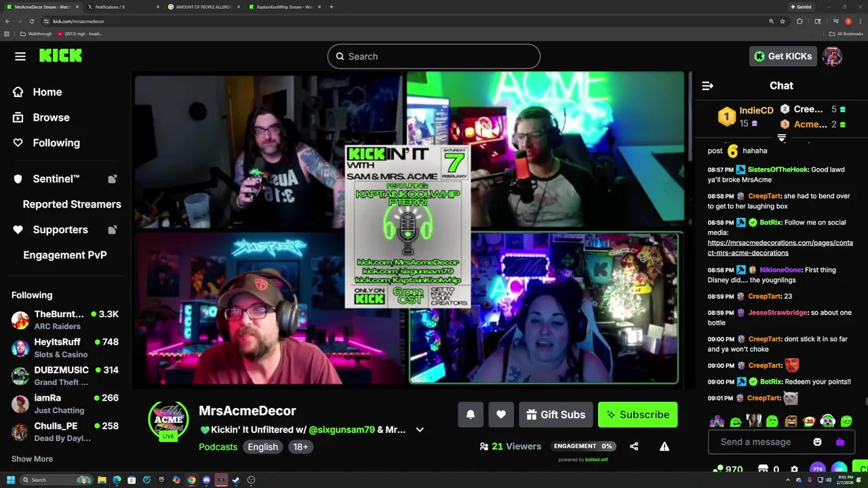Viewport: 868px width, 488px height.
Task: Open chat settings gear icon
Action: pos(794,468)
